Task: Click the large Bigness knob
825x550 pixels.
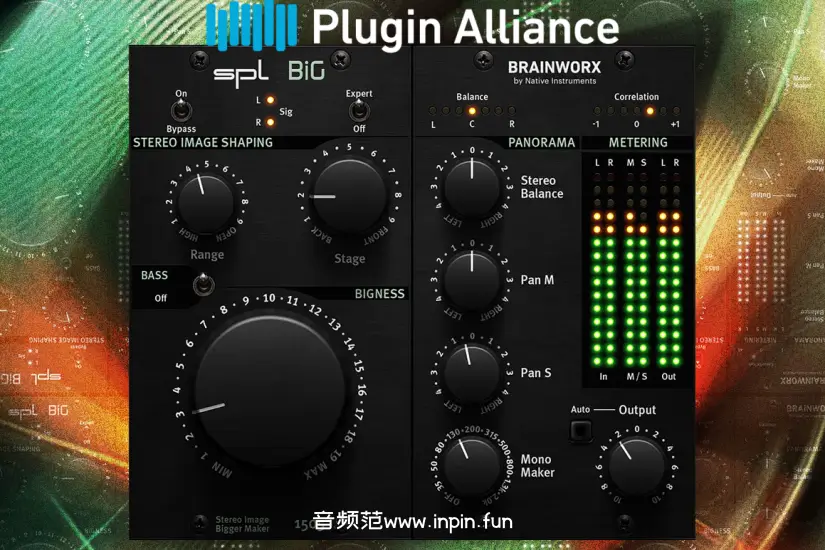Action: 269,389
